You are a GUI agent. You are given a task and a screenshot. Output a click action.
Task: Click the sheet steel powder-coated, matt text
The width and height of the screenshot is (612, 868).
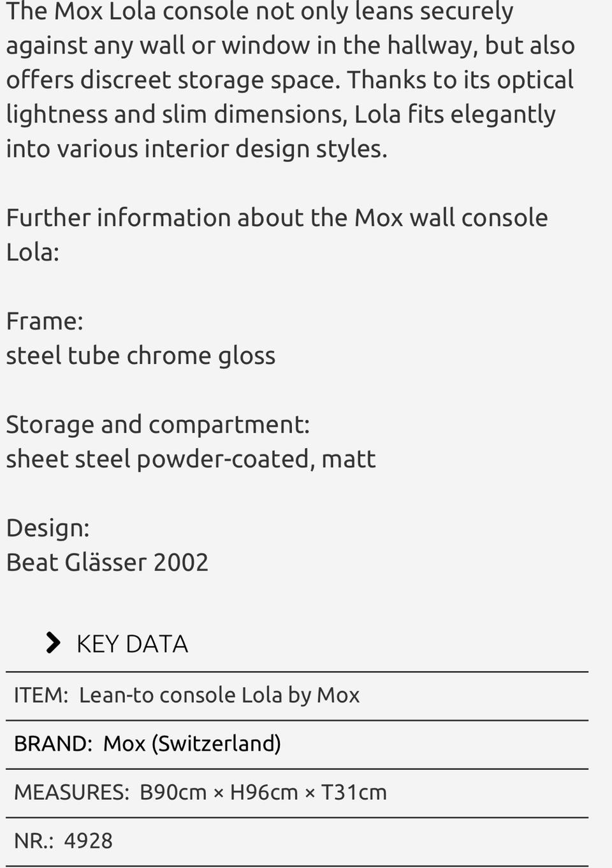click(191, 459)
